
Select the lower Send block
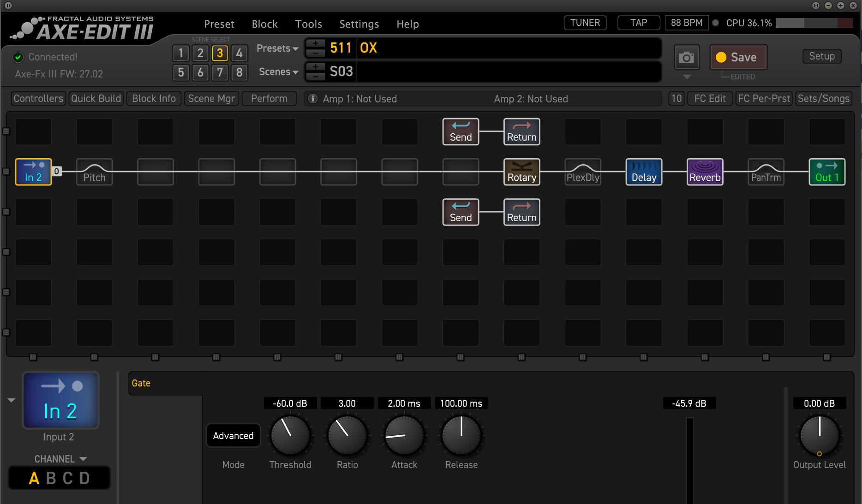click(461, 212)
